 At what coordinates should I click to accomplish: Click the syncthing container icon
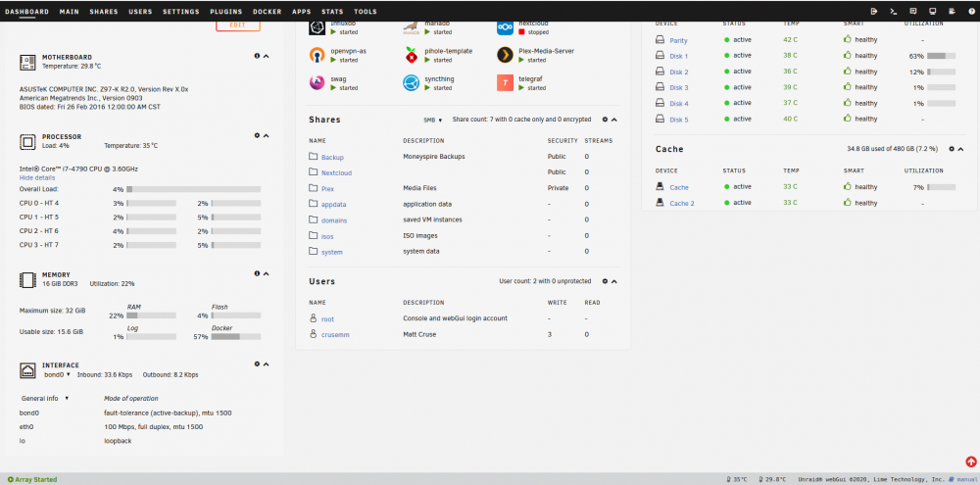(x=411, y=82)
